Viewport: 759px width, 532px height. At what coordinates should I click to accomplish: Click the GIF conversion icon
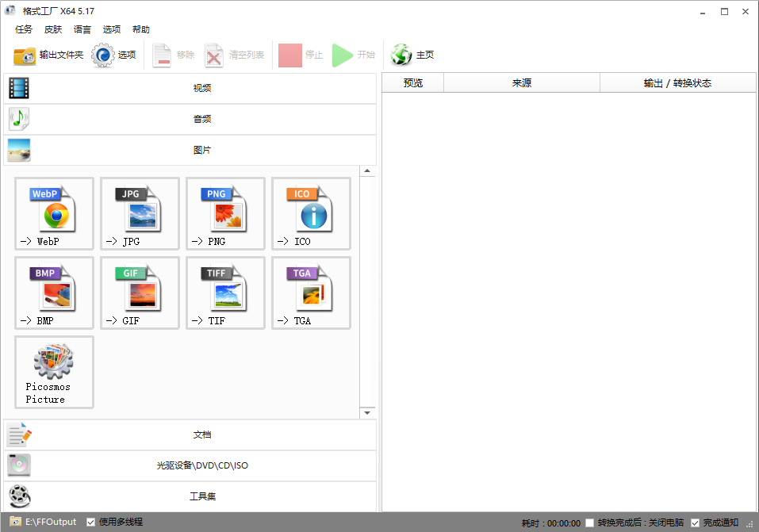pos(140,293)
